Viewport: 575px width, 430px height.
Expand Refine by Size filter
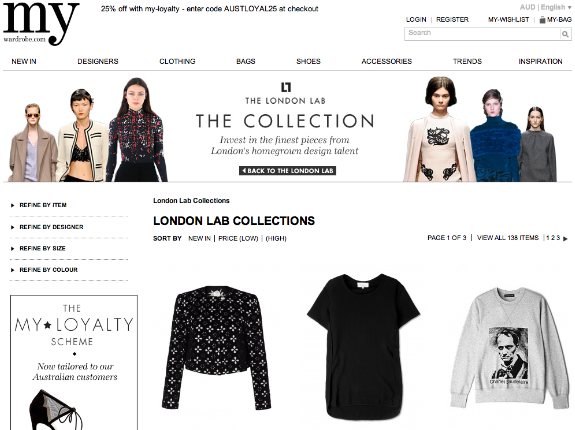(x=38, y=248)
